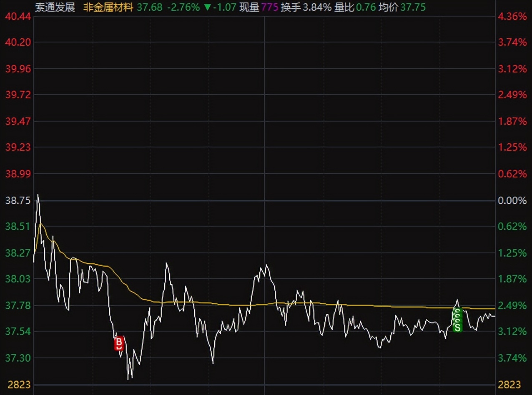Select the change percentage -2.76%
The width and height of the screenshot is (532, 395).
tap(184, 7)
